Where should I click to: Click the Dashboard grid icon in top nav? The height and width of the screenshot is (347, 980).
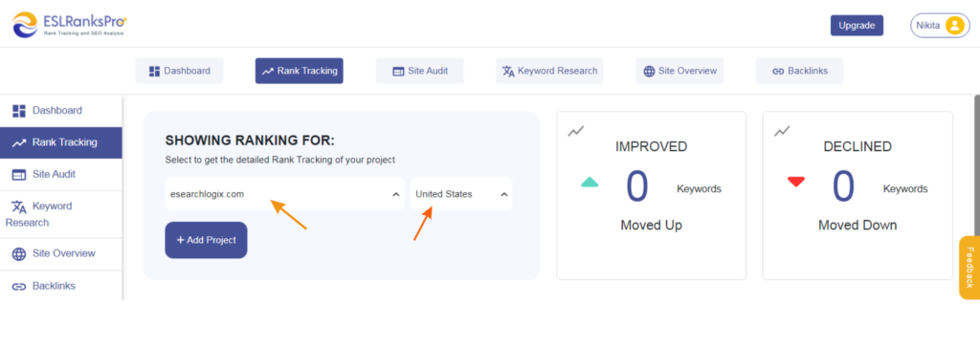154,71
